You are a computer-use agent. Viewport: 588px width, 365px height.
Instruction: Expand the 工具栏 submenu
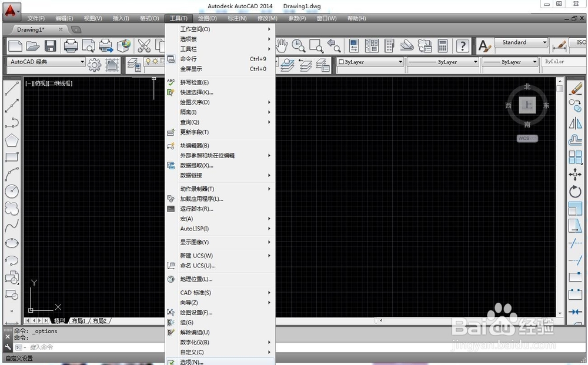(220, 49)
